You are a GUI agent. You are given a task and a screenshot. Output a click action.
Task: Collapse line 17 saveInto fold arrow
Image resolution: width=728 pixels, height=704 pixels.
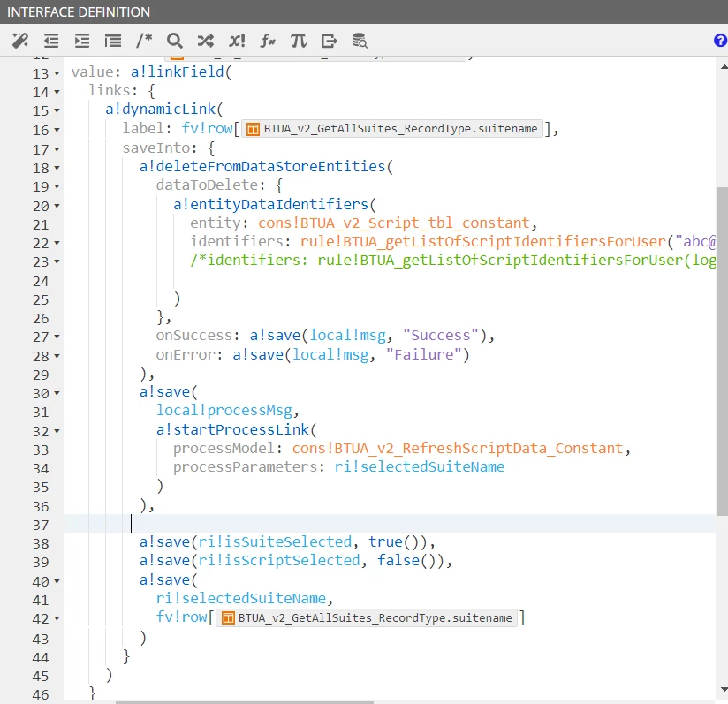pos(57,149)
